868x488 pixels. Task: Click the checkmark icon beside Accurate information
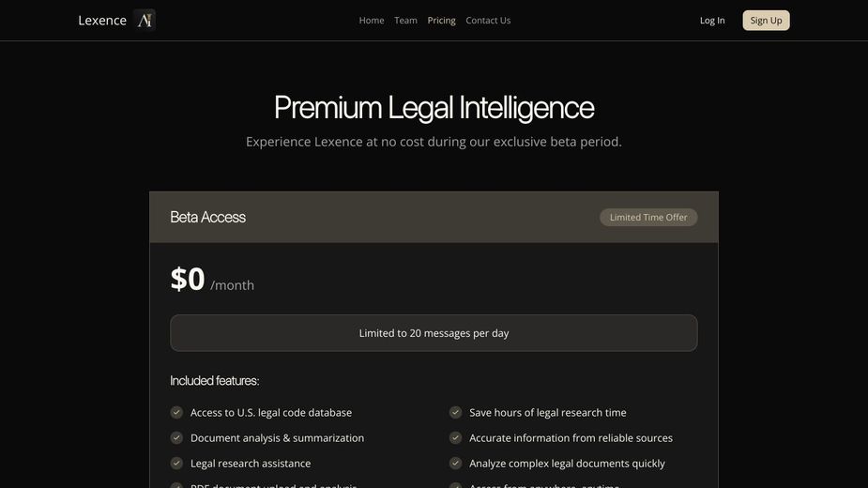455,437
